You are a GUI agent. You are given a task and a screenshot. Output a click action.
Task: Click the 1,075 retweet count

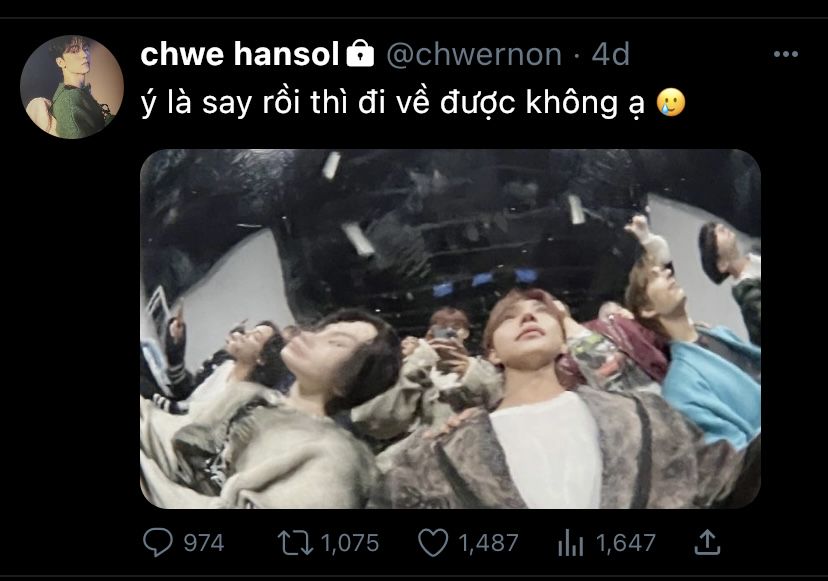point(350,543)
